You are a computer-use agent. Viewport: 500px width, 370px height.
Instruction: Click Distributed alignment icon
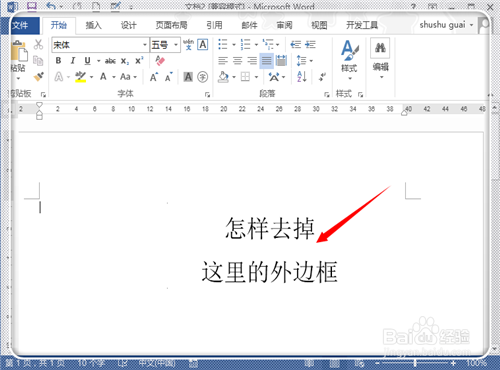click(281, 61)
